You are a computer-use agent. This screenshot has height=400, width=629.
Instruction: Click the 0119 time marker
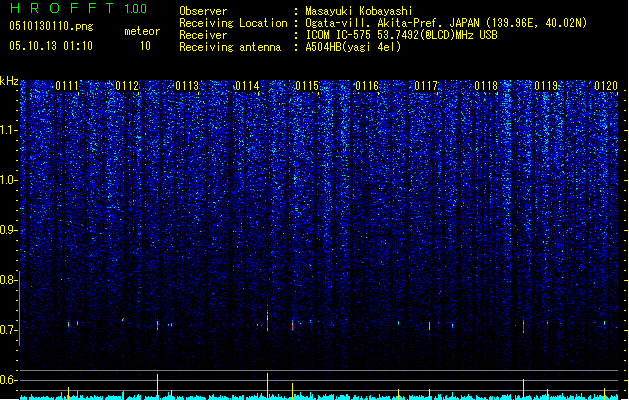coord(546,86)
